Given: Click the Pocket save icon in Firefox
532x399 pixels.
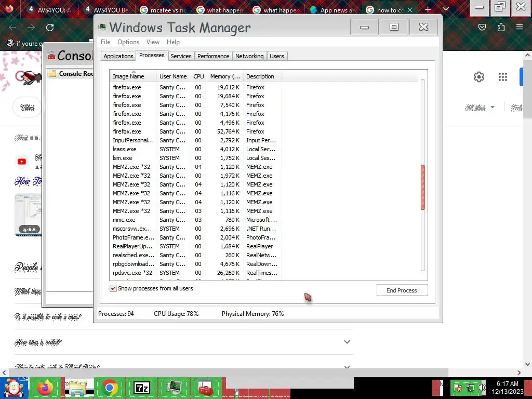Looking at the screenshot, I should coord(482,27).
